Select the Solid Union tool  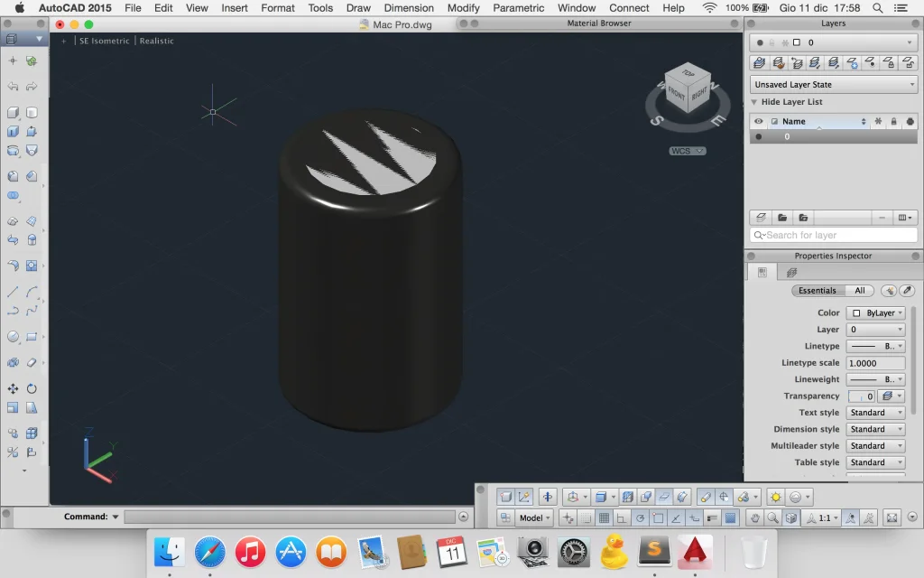[x=13, y=195]
